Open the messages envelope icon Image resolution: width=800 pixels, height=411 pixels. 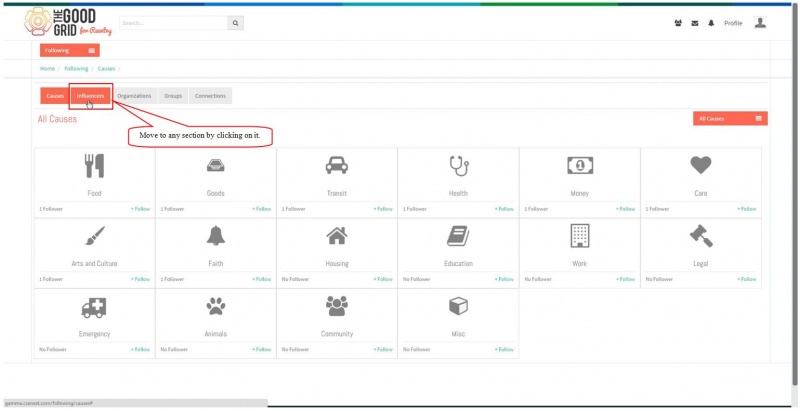coord(695,23)
